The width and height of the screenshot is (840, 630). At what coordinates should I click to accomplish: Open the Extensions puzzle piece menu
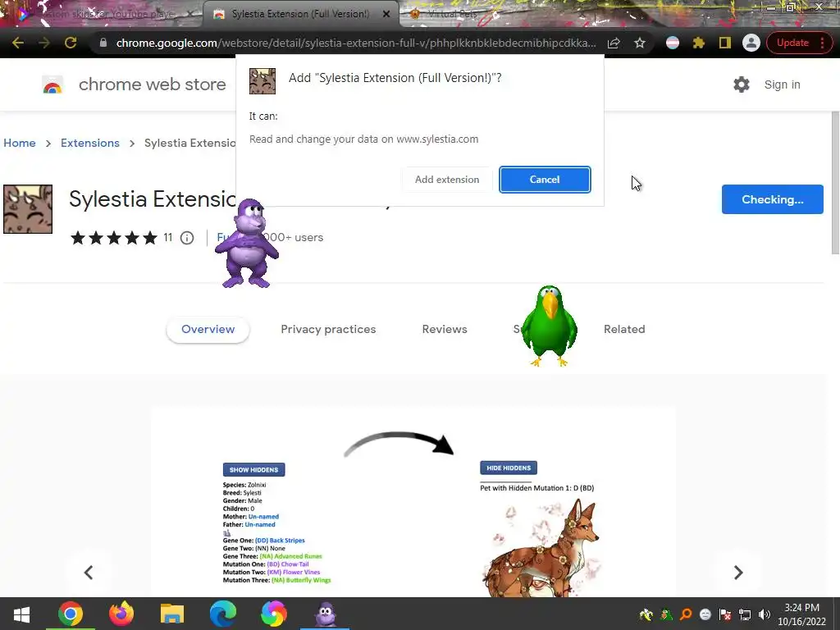699,43
